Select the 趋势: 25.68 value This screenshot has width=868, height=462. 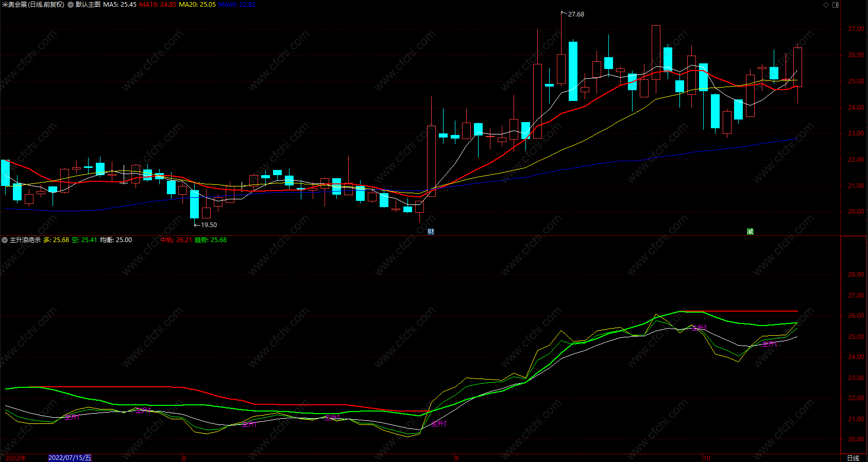211,240
